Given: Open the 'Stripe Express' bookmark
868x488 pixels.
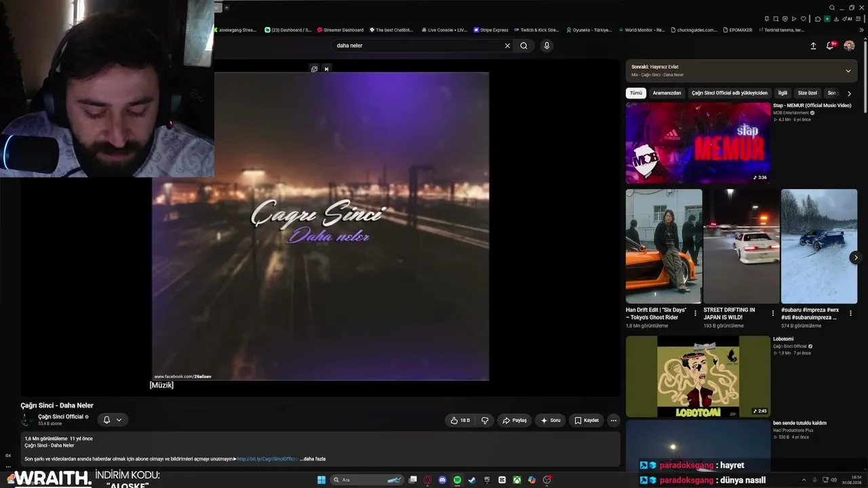Looking at the screenshot, I should pyautogui.click(x=491, y=30).
